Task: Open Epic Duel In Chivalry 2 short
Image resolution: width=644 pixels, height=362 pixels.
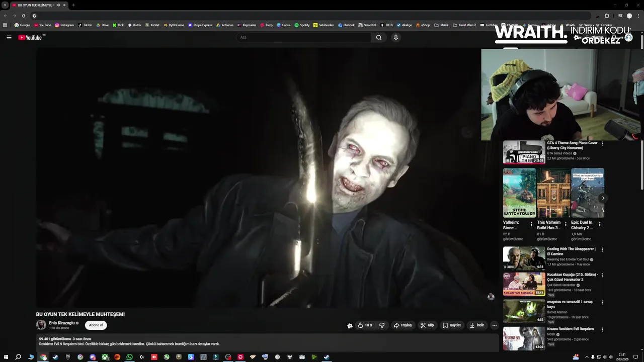Action: (588, 193)
